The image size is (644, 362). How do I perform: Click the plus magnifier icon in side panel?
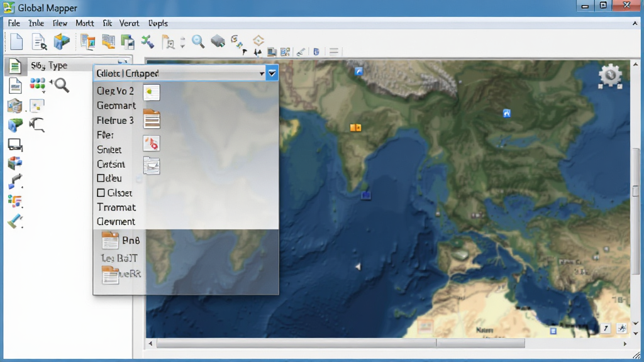60,85
